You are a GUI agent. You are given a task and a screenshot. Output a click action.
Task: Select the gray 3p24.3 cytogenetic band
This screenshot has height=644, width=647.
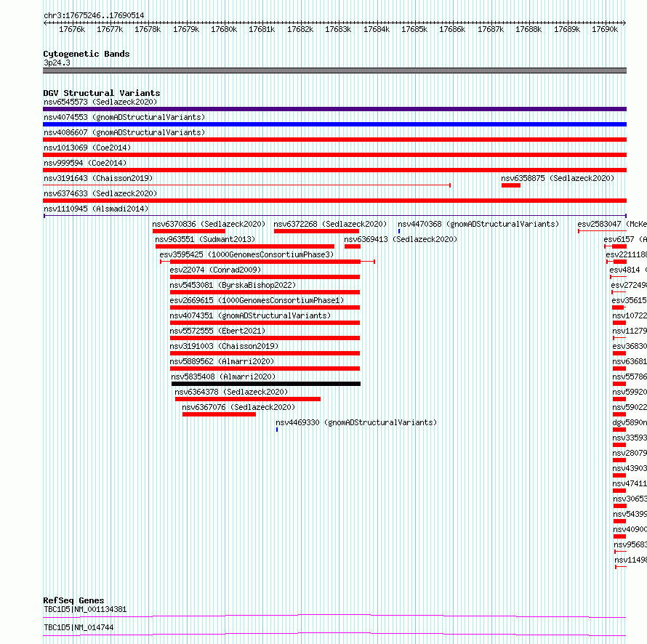pyautogui.click(x=334, y=71)
